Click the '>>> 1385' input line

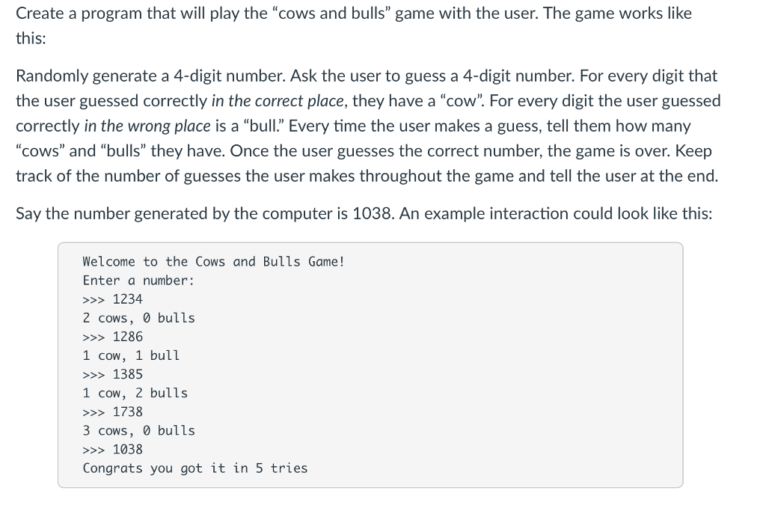pyautogui.click(x=112, y=374)
